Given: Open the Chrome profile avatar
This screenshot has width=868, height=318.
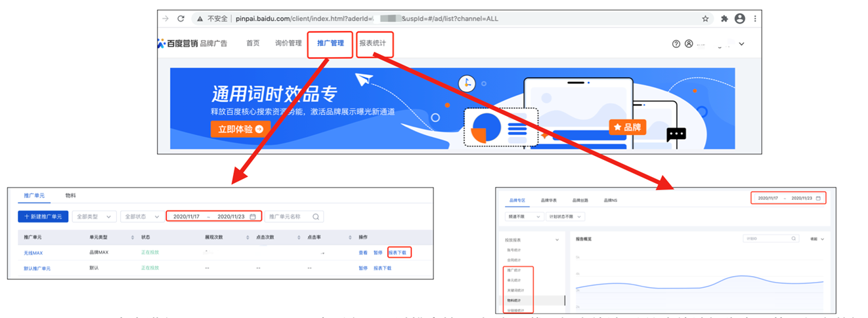Looking at the screenshot, I should click(x=740, y=19).
